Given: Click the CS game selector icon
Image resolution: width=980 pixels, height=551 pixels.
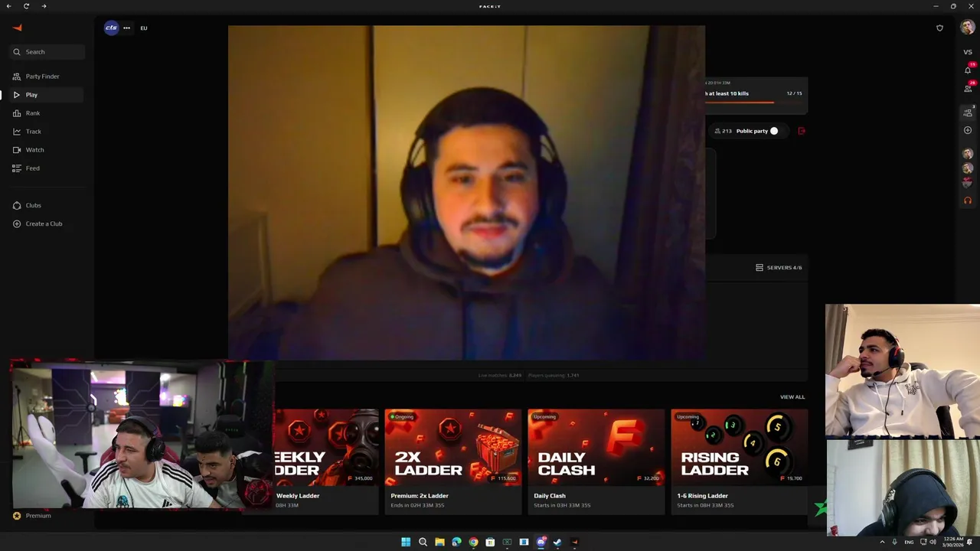Looking at the screenshot, I should pos(111,28).
